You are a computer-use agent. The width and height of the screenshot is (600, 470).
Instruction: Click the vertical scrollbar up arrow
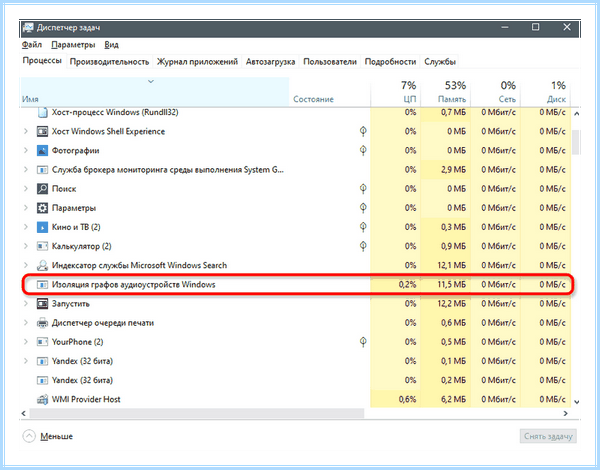pos(576,113)
